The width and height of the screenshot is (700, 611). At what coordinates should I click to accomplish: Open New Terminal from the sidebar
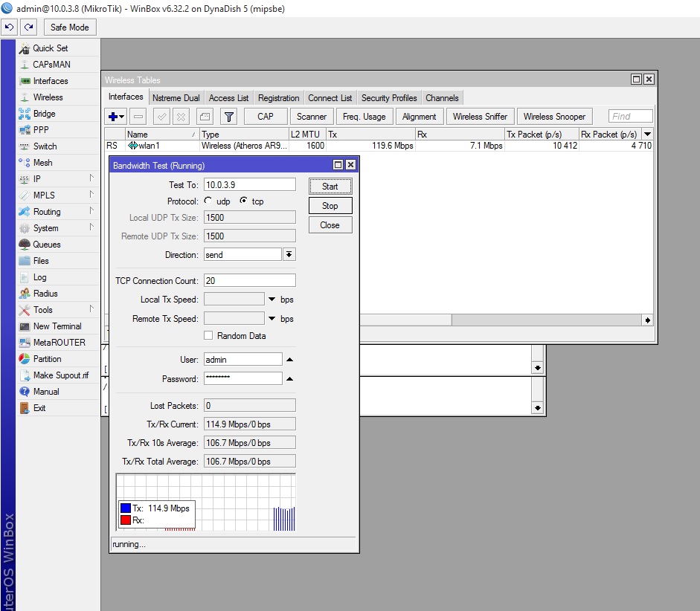pos(57,326)
